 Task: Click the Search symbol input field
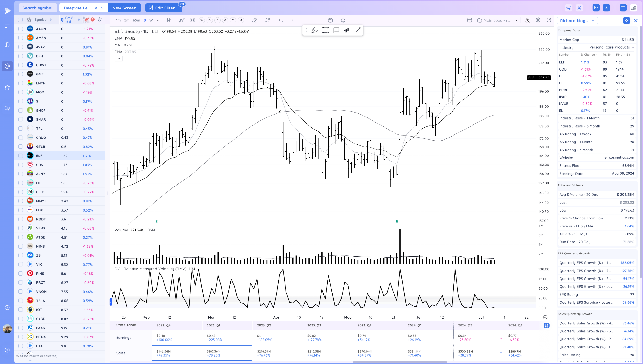37,8
